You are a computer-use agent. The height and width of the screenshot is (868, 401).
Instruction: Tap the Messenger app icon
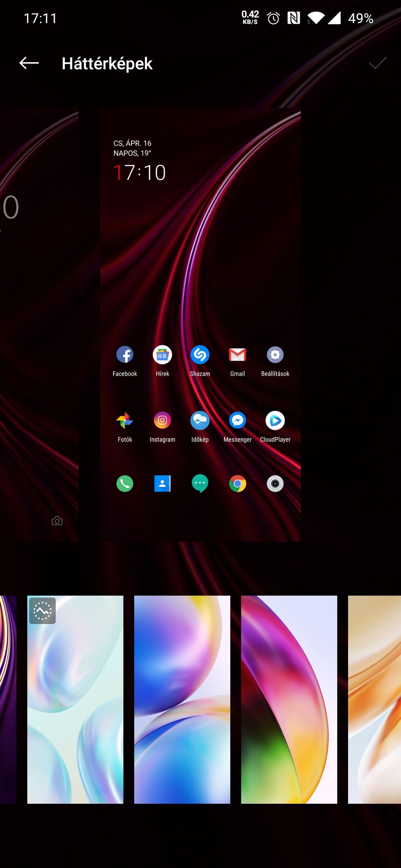(x=238, y=420)
